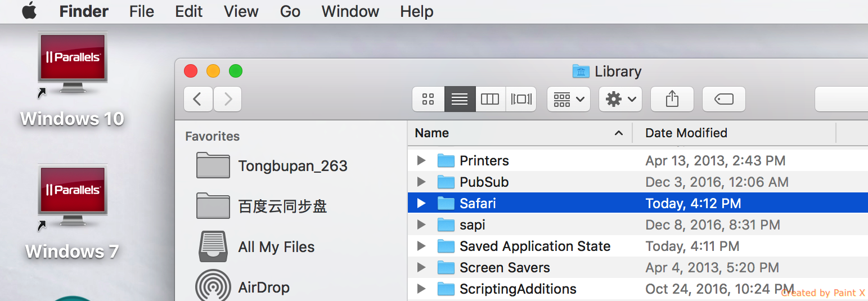Close the Library Finder window
Viewport: 868px width, 301px height.
[191, 71]
